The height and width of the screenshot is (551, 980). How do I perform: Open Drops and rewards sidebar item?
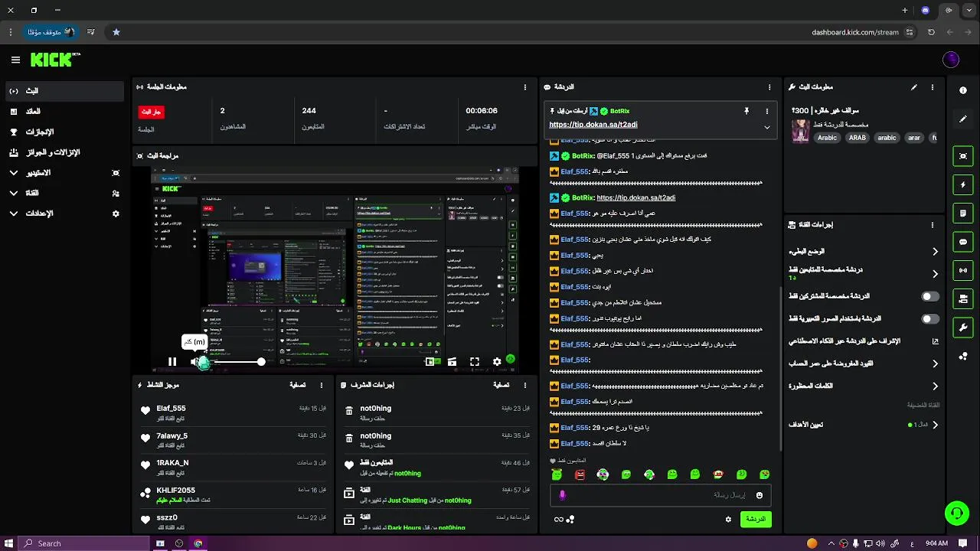pos(64,152)
